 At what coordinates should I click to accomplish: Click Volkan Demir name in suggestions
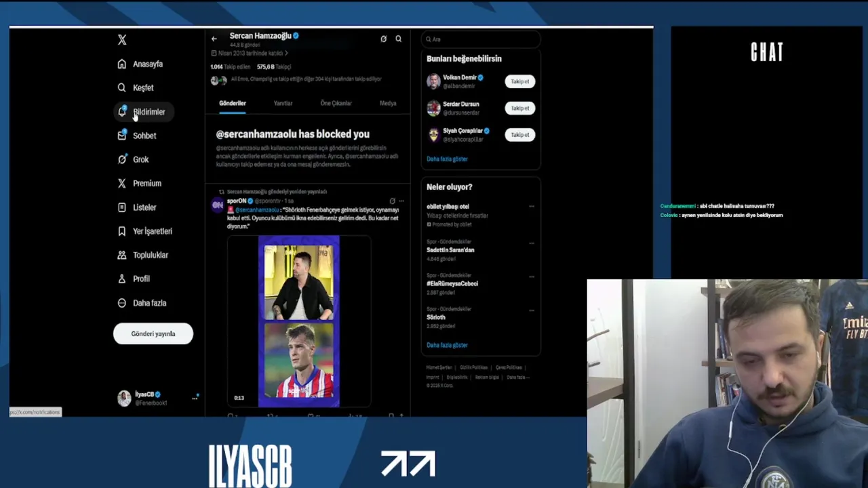[x=460, y=77]
